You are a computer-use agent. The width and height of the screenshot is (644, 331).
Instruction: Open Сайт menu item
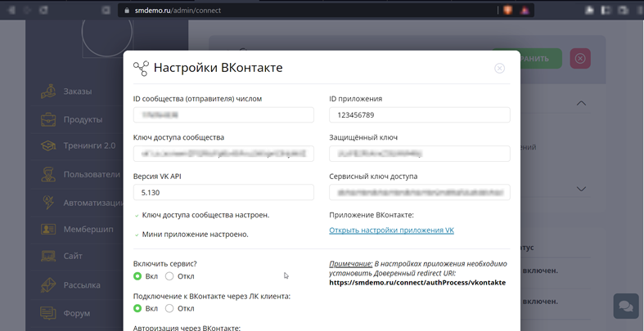pyautogui.click(x=73, y=256)
